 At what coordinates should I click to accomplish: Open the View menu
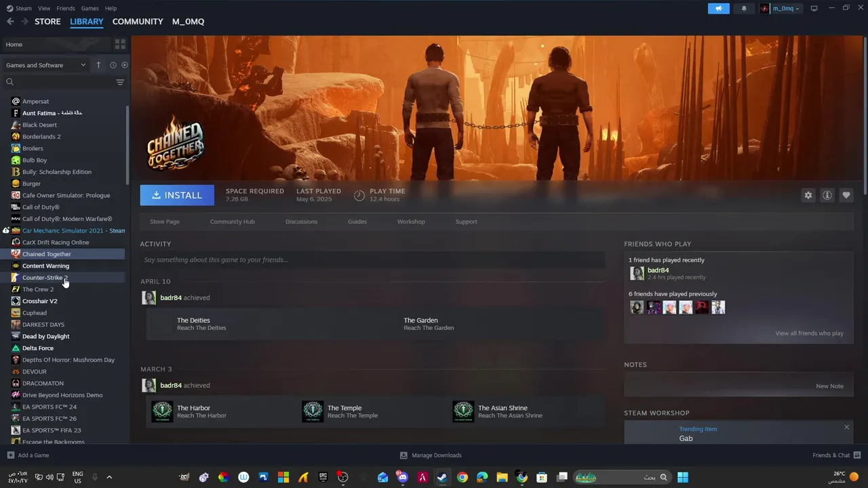tap(44, 8)
